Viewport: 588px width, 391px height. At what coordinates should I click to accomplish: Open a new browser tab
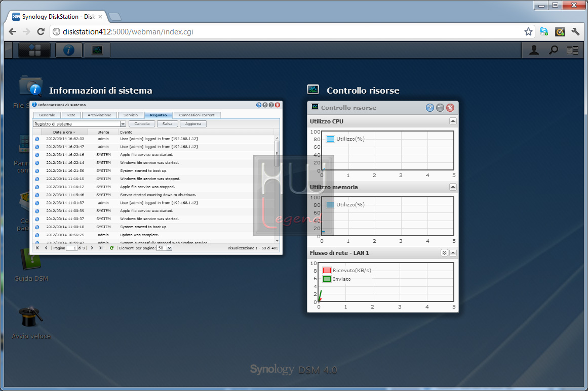point(114,17)
